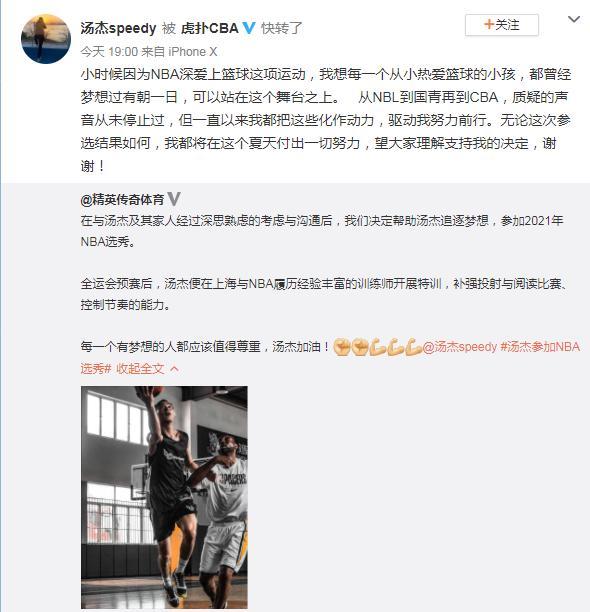Click the plus icon on the 关注 button
590x612 pixels.
489,25
